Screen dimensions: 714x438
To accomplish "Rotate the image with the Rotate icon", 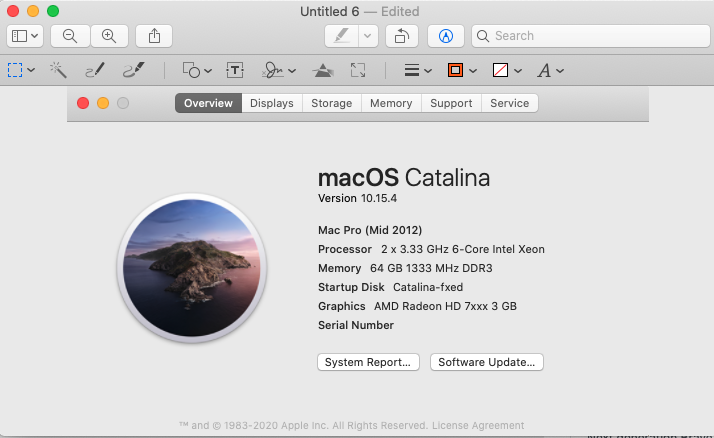I will coord(402,36).
